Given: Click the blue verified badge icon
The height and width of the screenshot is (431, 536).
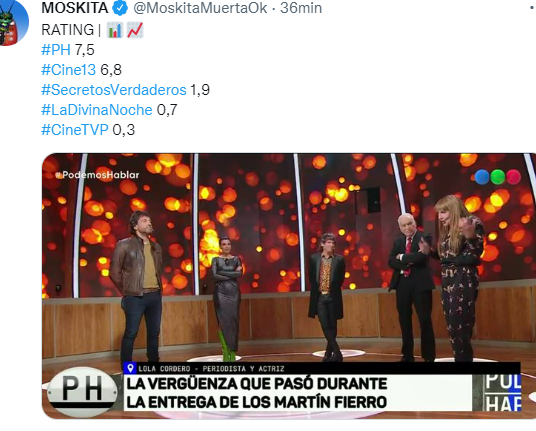Looking at the screenshot, I should pos(120,8).
